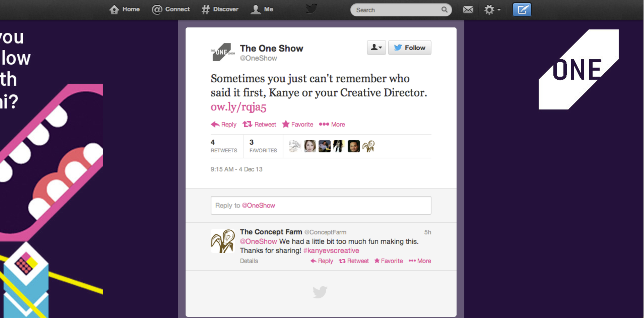Open user actions dropdown beside Follow
This screenshot has width=644, height=318.
click(x=376, y=48)
